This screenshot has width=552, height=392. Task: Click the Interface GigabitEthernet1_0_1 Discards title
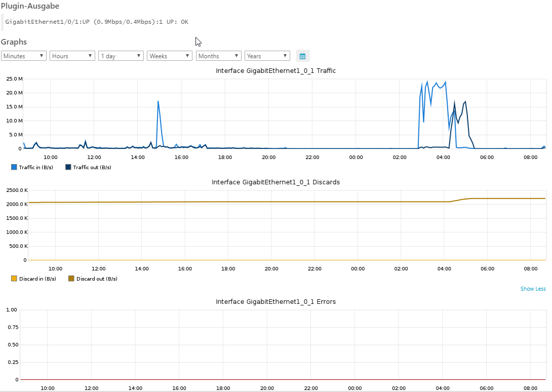click(275, 182)
